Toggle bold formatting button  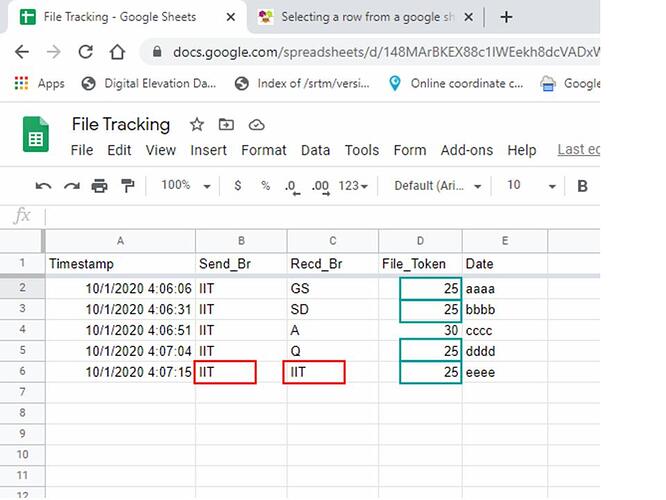(x=582, y=186)
